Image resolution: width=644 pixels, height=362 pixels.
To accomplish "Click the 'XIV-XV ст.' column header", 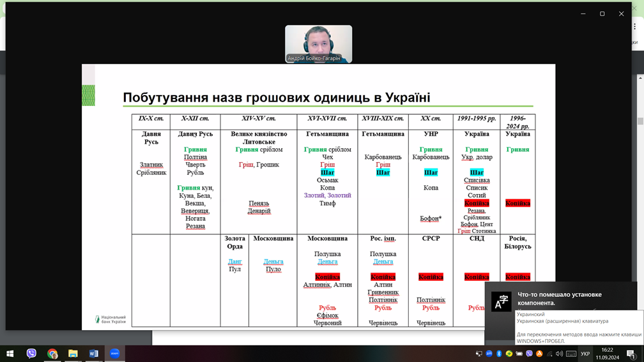I will pos(259,118).
